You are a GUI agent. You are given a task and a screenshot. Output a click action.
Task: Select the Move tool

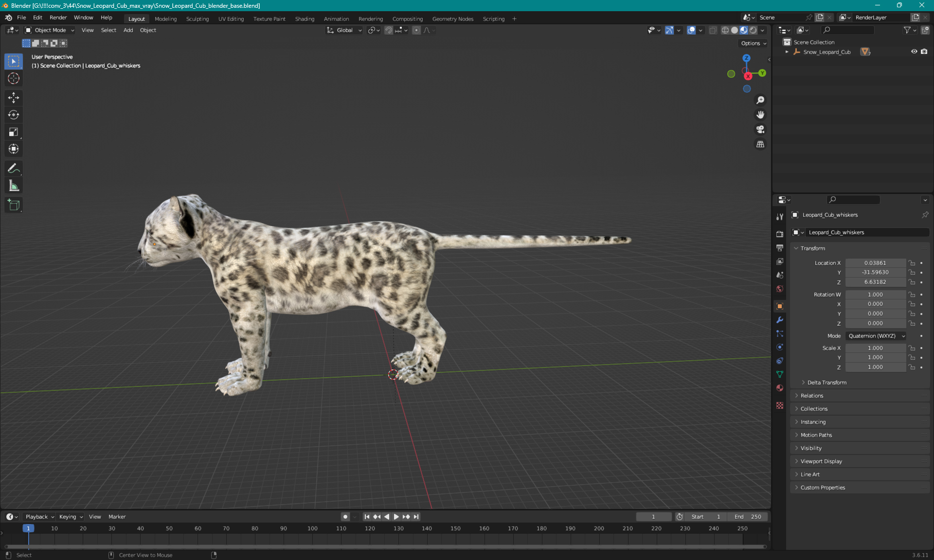(14, 98)
